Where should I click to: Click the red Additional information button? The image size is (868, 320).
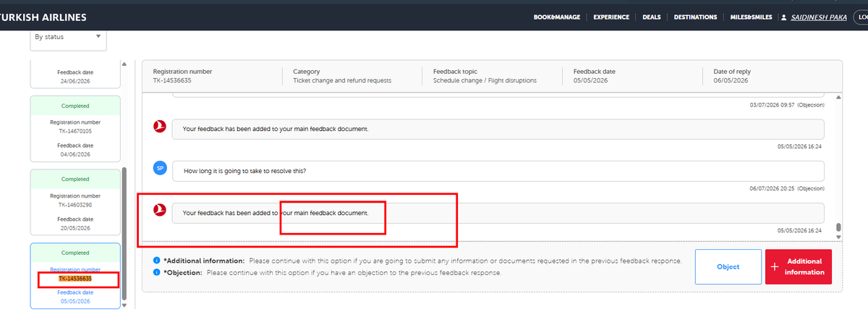pyautogui.click(x=799, y=266)
